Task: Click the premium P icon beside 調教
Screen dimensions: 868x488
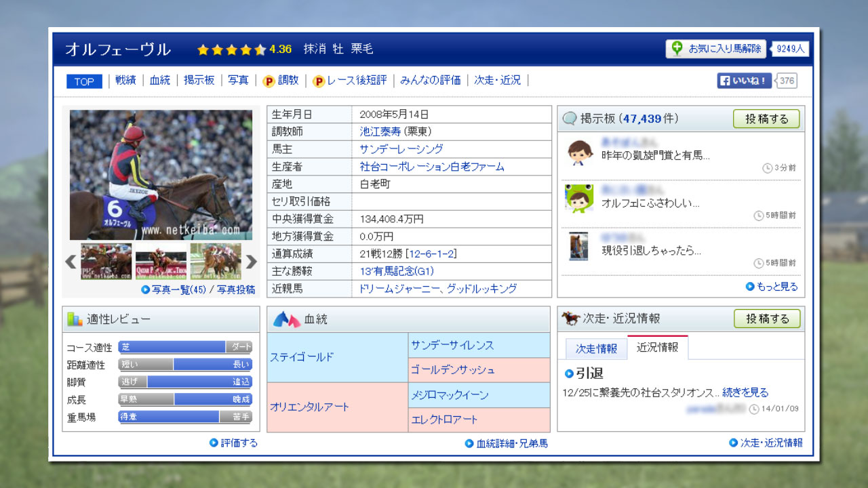Action: 269,81
